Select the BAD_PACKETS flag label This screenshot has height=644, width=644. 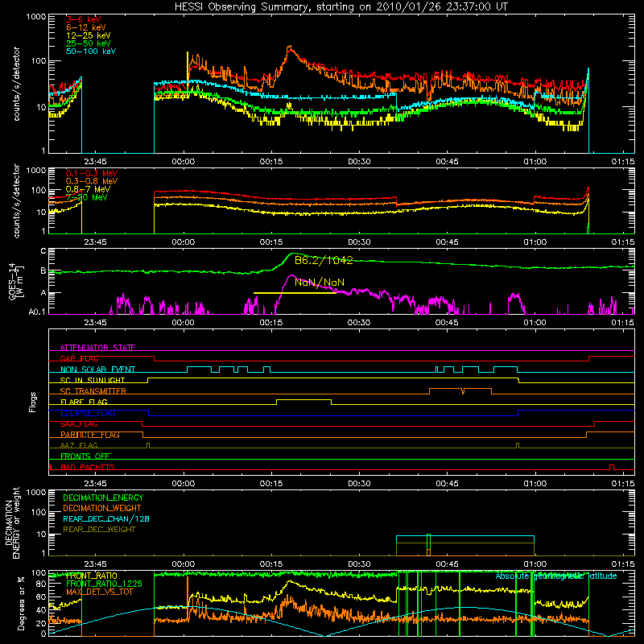[x=88, y=467]
